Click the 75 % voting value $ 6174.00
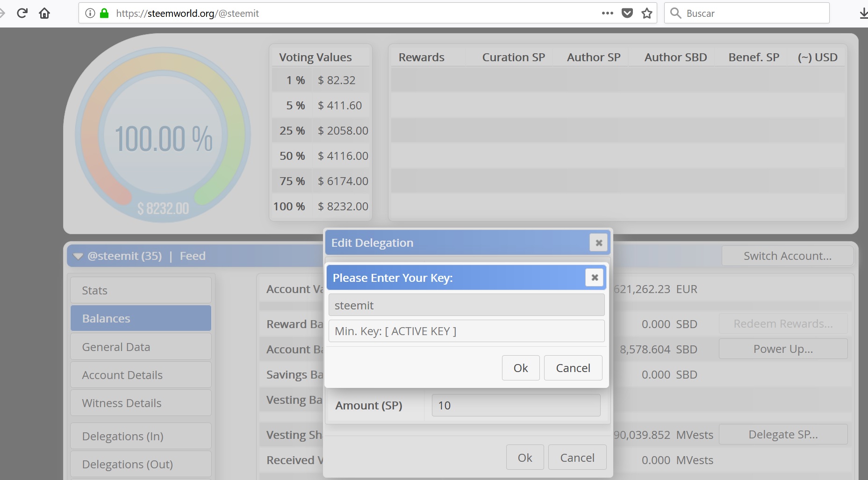Image resolution: width=868 pixels, height=480 pixels. [x=343, y=181]
